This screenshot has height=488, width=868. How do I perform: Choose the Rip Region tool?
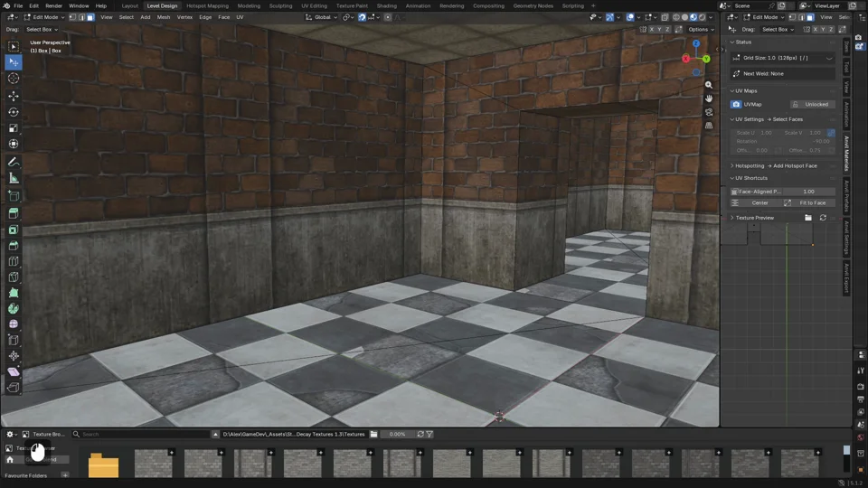click(x=14, y=388)
